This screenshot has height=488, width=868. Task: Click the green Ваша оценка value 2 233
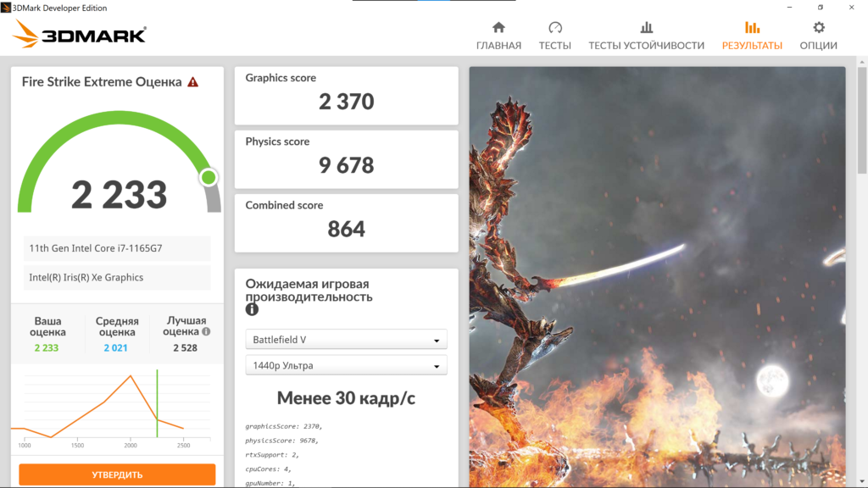coord(47,348)
